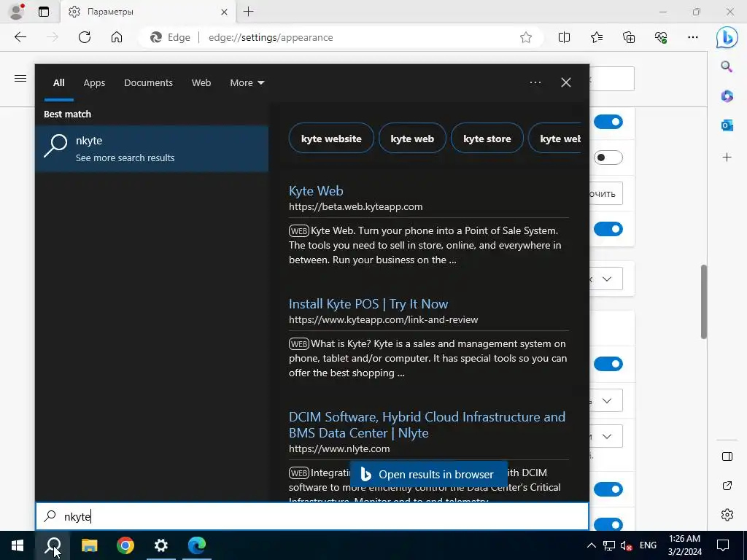Switch ENG input language indicator
Viewport: 747px width, 560px height.
pos(648,545)
